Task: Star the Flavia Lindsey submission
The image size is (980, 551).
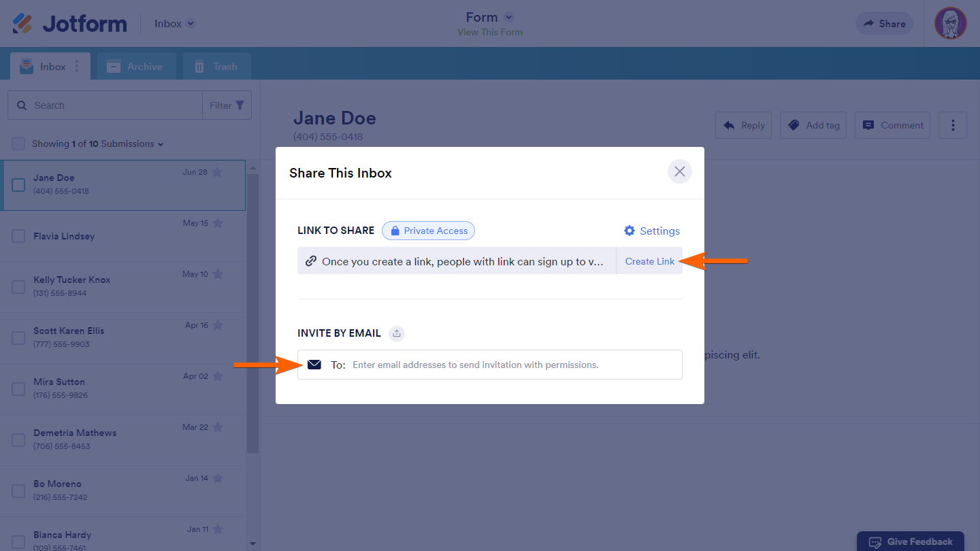Action: coord(217,223)
